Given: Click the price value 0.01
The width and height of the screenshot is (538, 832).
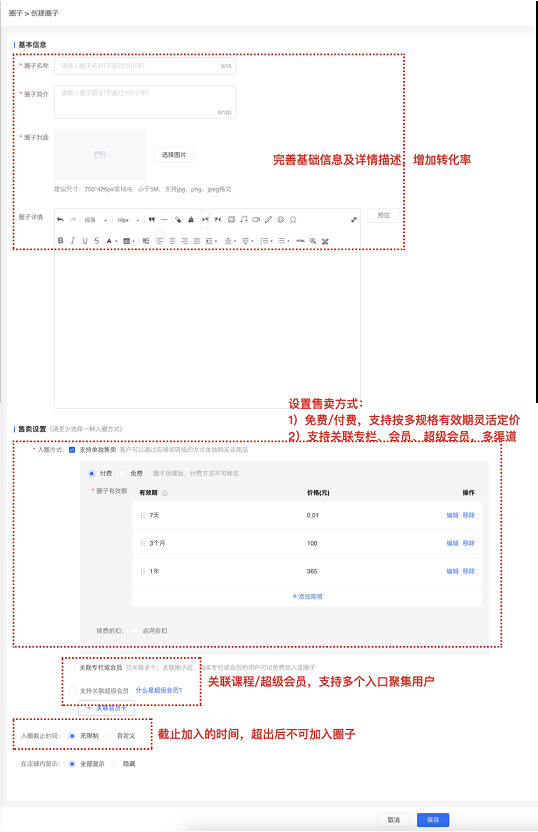Looking at the screenshot, I should [x=313, y=515].
